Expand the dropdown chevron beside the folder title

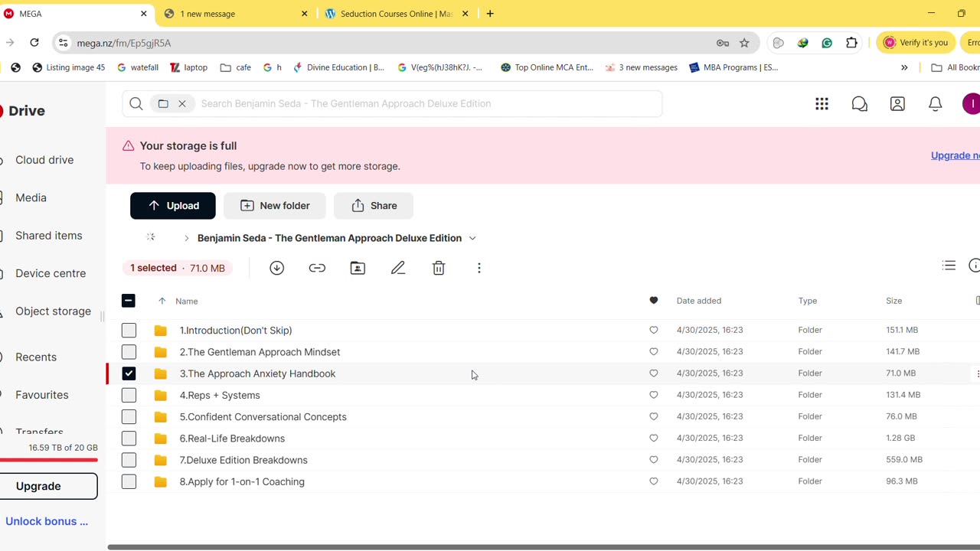pos(472,238)
